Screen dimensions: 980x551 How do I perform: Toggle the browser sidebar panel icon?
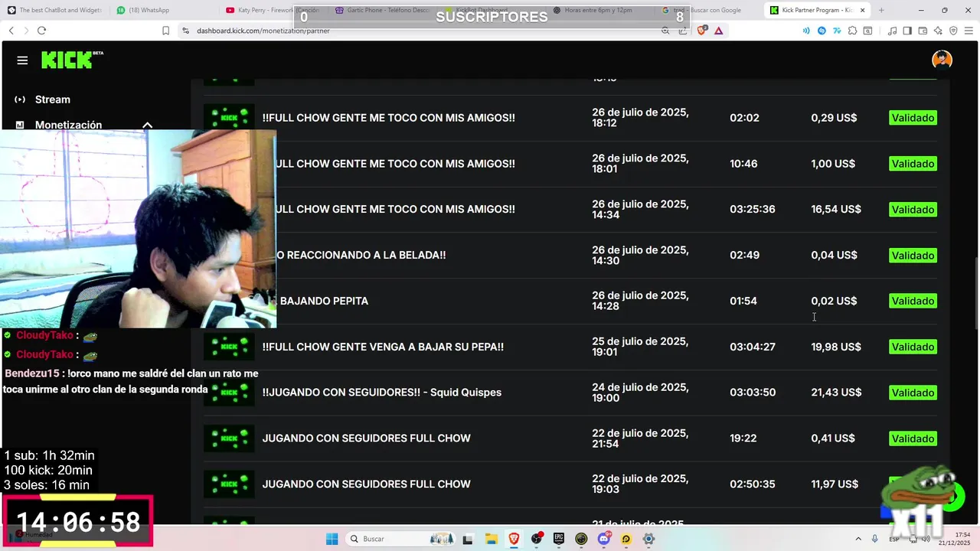pos(907,31)
